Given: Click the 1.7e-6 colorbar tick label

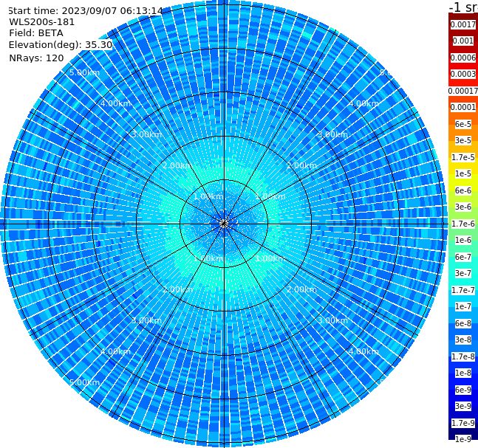Looking at the screenshot, I should [463, 224].
